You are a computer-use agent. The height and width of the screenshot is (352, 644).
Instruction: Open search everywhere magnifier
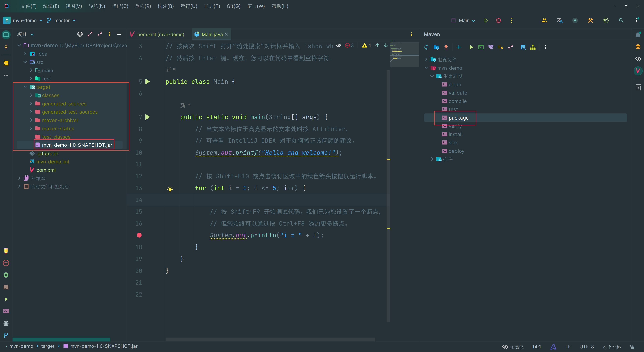[621, 20]
